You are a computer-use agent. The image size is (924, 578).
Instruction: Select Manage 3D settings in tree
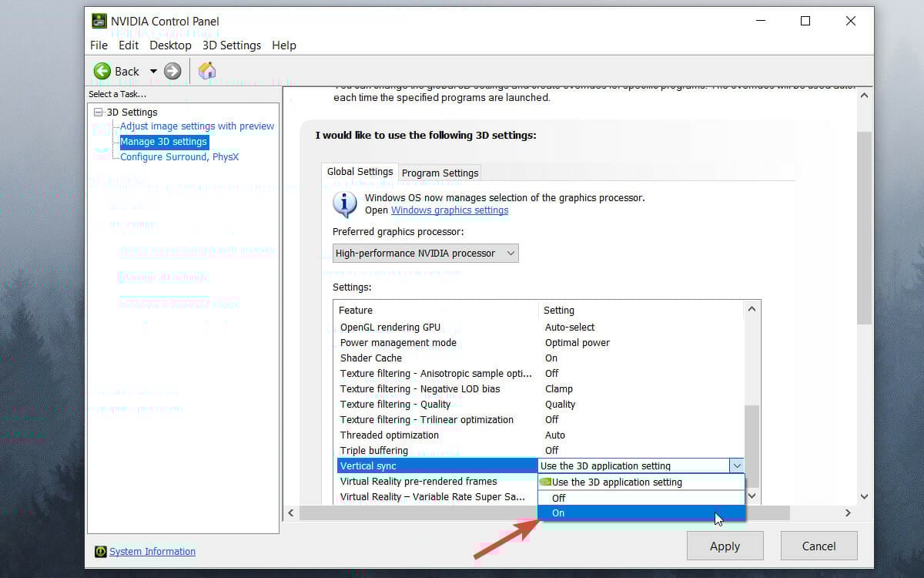point(163,142)
